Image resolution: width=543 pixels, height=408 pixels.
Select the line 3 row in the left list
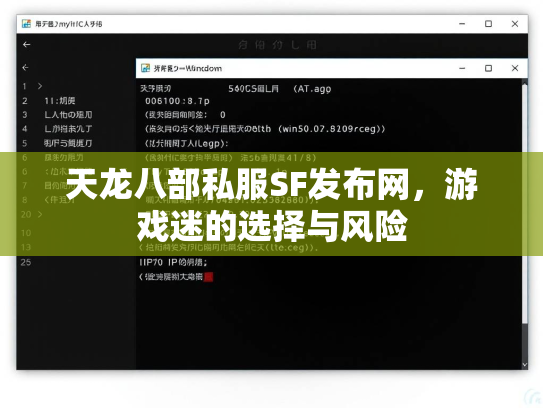click(x=68, y=115)
